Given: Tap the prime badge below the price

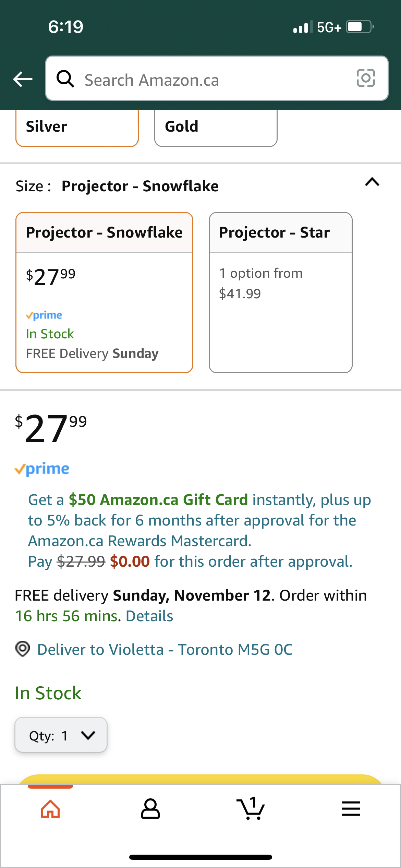Looking at the screenshot, I should (x=42, y=469).
